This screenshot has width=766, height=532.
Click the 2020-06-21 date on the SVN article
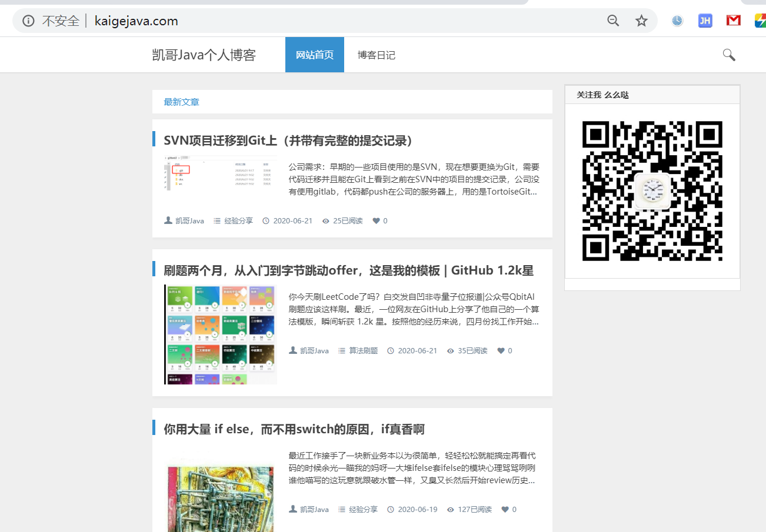(292, 221)
